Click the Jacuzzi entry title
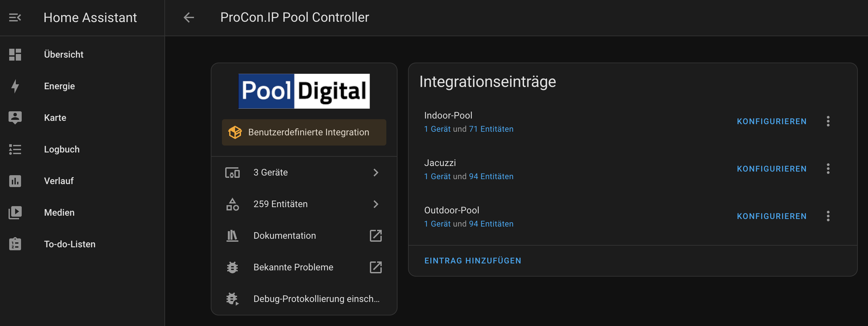This screenshot has width=868, height=326. tap(440, 163)
